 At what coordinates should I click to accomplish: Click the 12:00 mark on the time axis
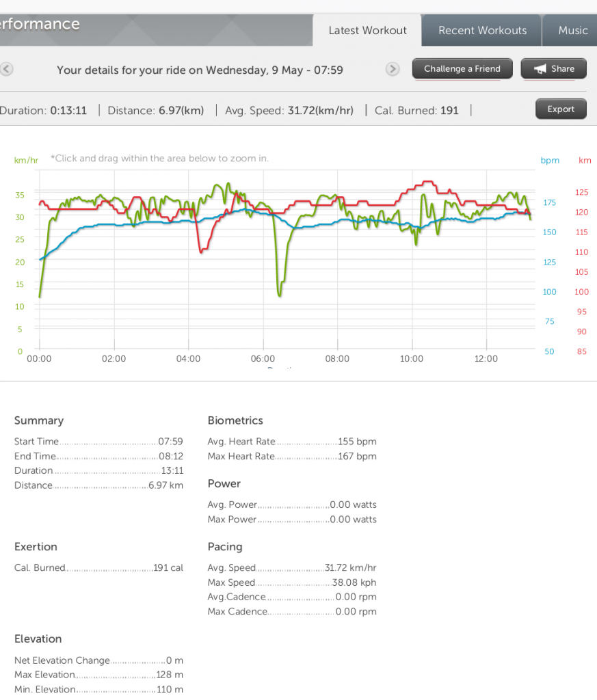[x=486, y=359]
